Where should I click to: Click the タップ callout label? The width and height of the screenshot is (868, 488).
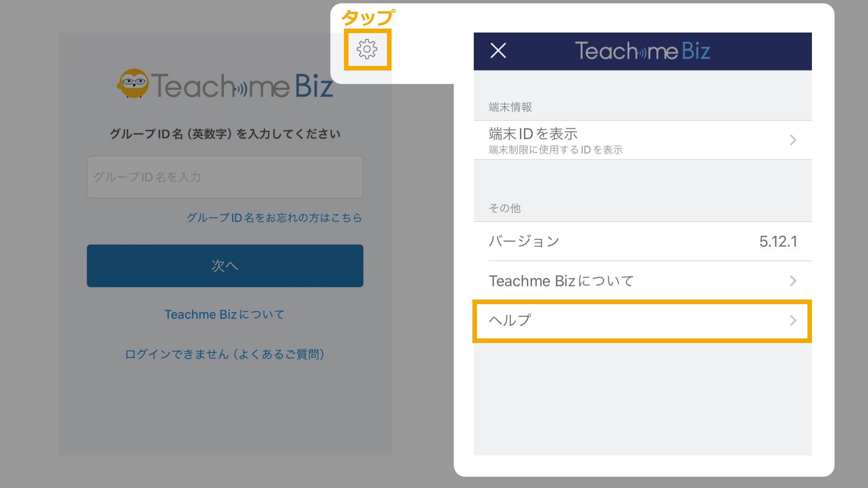369,17
